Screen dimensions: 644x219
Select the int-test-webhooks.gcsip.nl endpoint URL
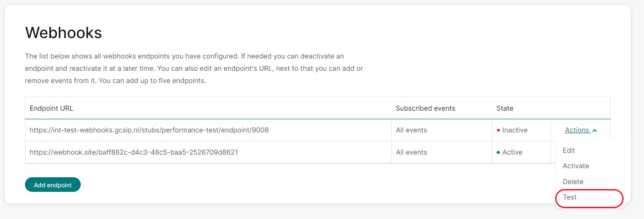(x=149, y=130)
